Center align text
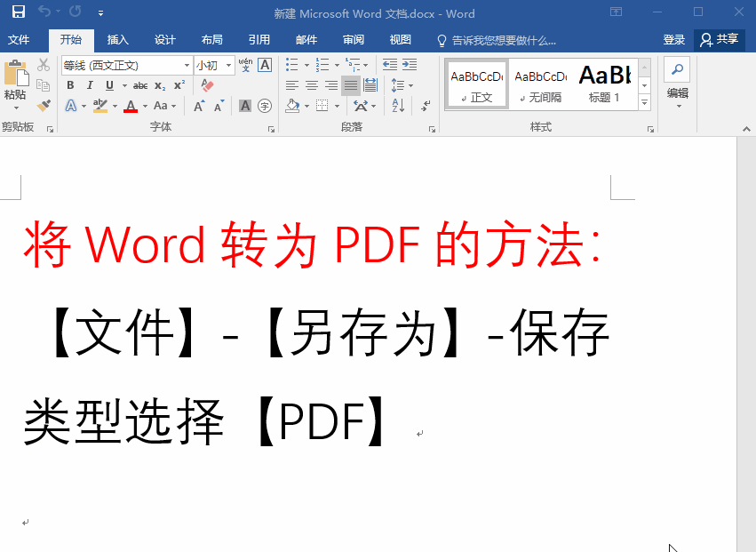The height and width of the screenshot is (552, 756). pyautogui.click(x=312, y=86)
